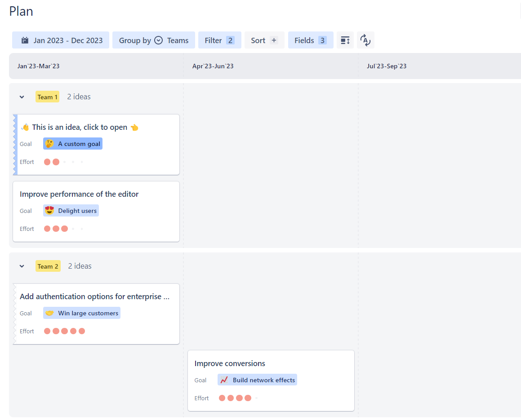
Task: Click the plus icon in Sort button
Action: 274,40
